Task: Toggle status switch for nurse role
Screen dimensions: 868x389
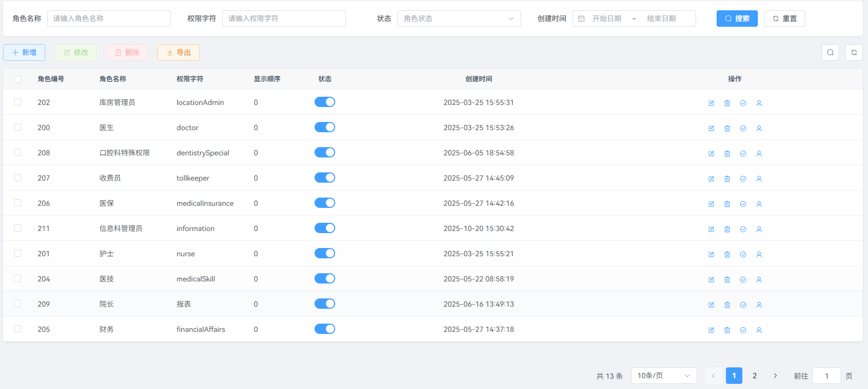Action: click(325, 253)
